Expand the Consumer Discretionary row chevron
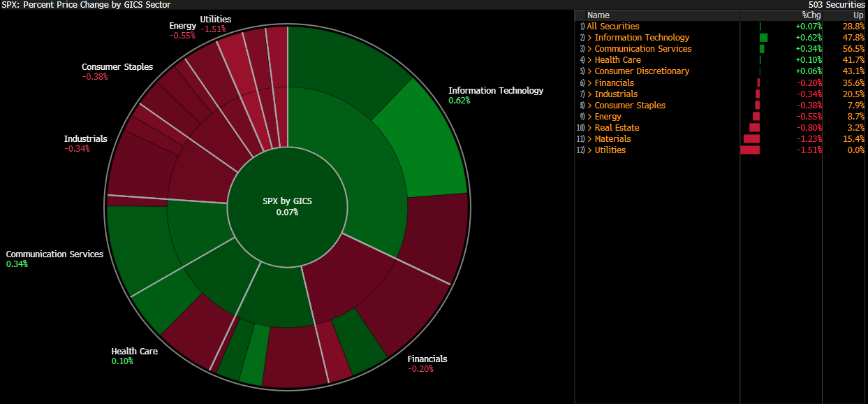This screenshot has width=868, height=404. (x=590, y=71)
